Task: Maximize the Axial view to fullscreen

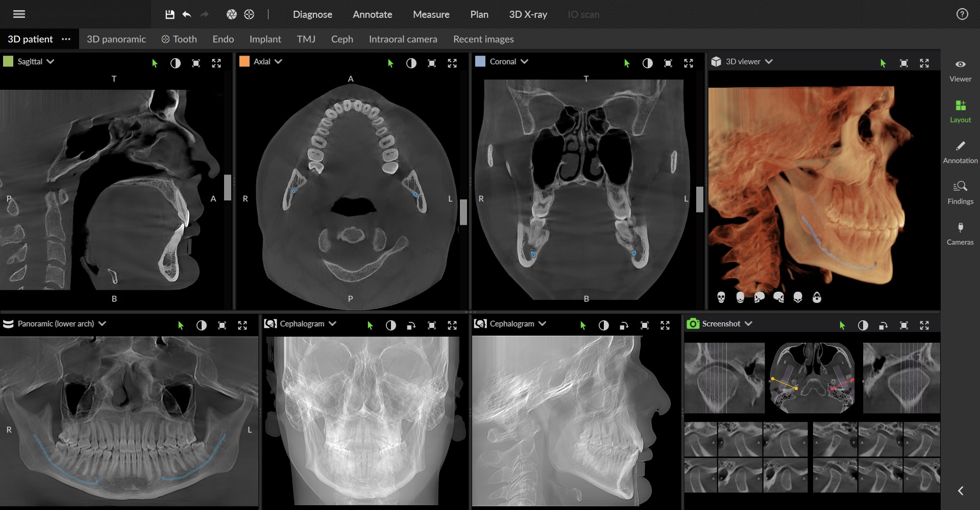Action: (x=452, y=63)
